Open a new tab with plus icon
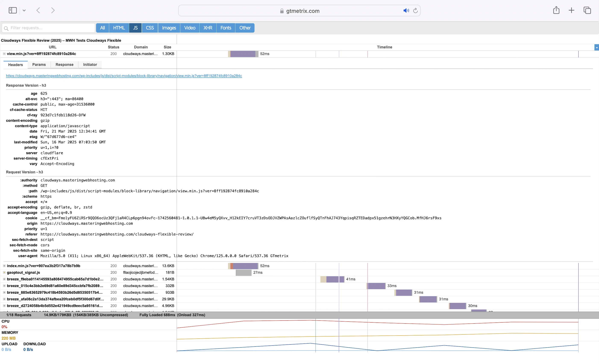 click(x=571, y=10)
